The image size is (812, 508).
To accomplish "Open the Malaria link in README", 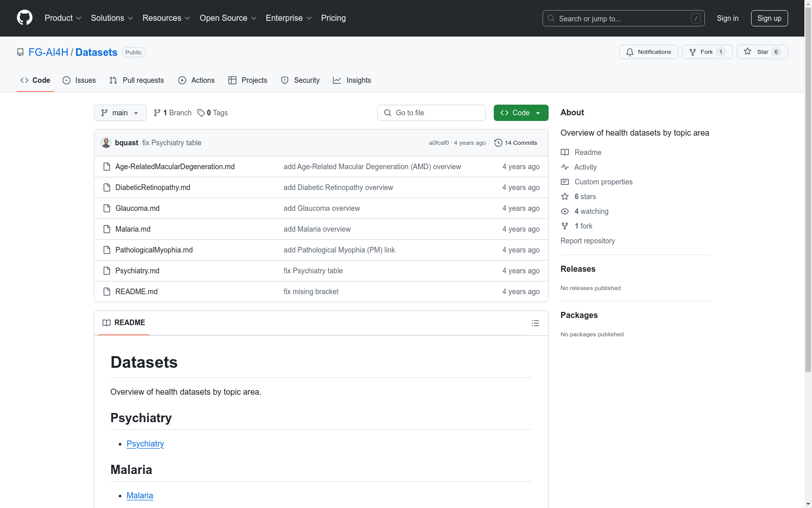I will tap(140, 495).
